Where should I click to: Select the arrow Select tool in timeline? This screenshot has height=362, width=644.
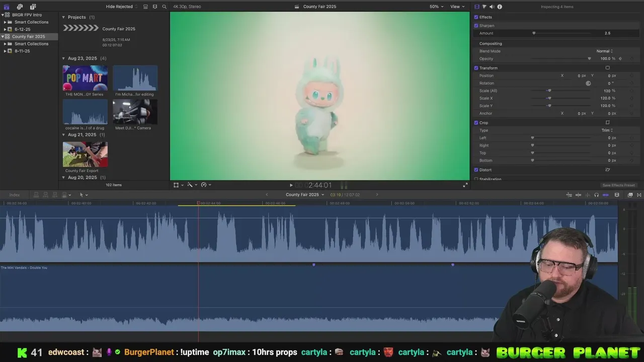[82, 195]
